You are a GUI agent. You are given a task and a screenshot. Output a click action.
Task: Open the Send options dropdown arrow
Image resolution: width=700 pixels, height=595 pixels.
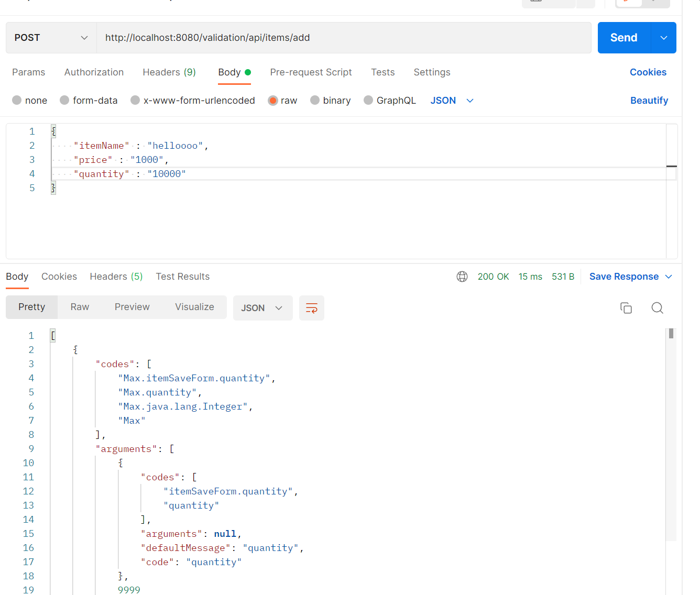(x=664, y=38)
